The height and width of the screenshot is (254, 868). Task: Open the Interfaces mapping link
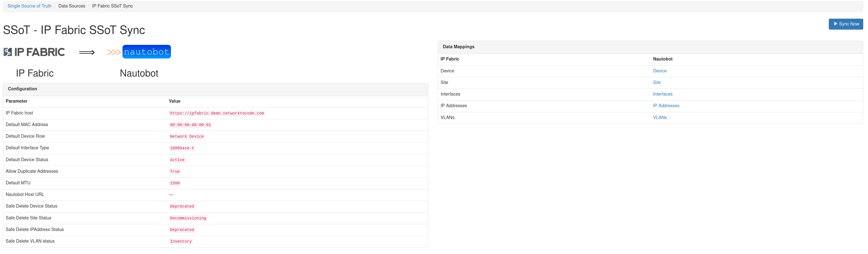point(662,94)
